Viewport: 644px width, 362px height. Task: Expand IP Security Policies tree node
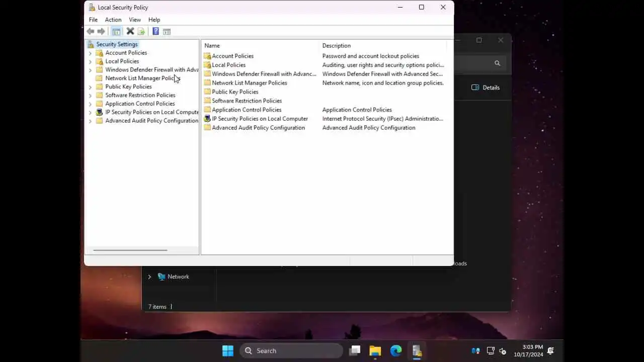click(90, 113)
